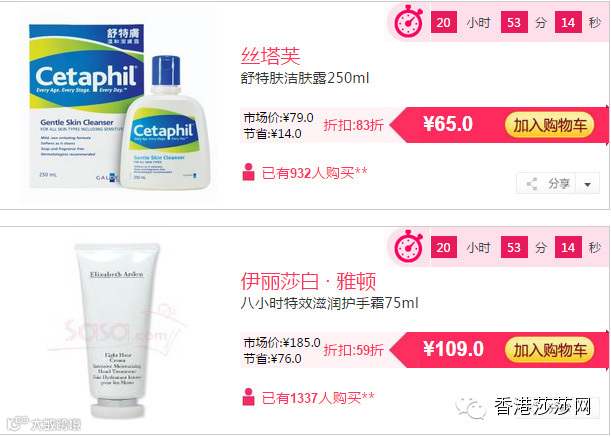Click the 香港莎莎网 text

coord(542,407)
